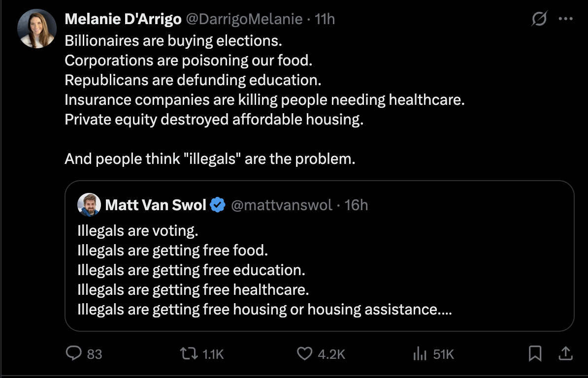Click the line ending "are the problem."
The height and width of the screenshot is (378, 588).
click(x=210, y=159)
